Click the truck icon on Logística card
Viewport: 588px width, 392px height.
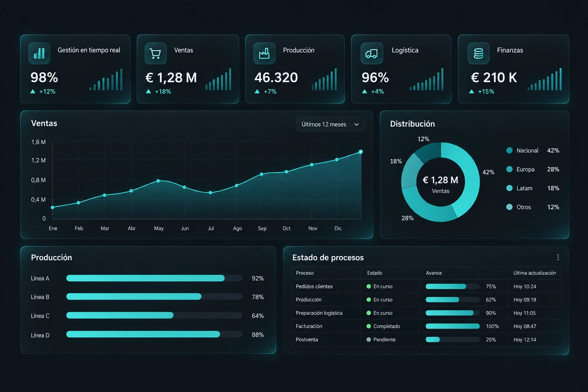372,53
